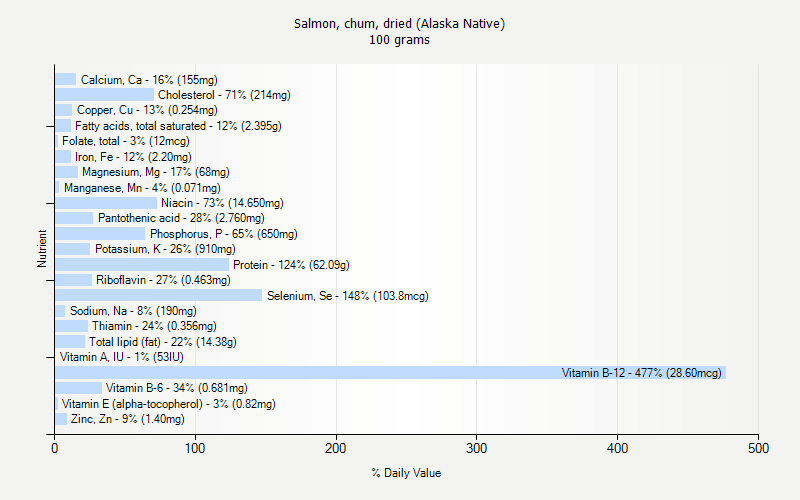Select the 'Niacin - 73% (14.650mg)' label
800x500 pixels.
coord(222,203)
